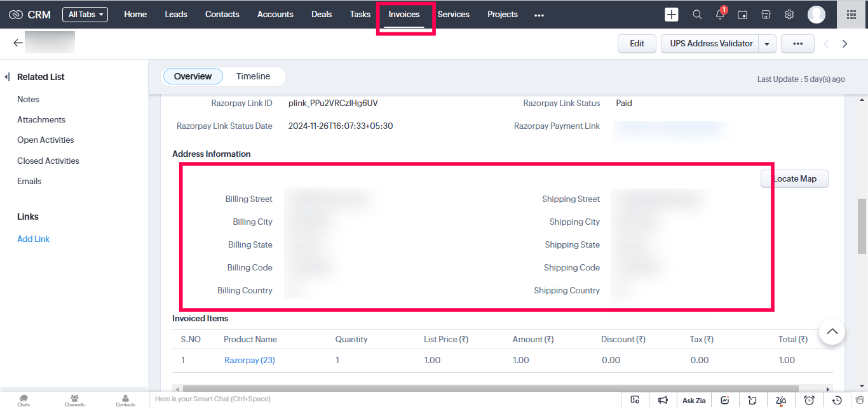This screenshot has width=868, height=407.
Task: Click the vertical page scrollbar thumb
Action: 862,226
